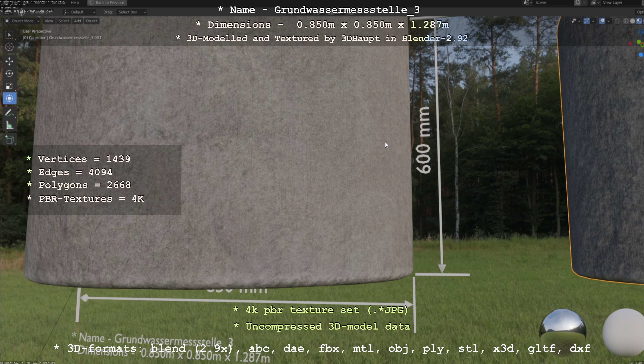644x364 pixels.
Task: Click the 'Dimensions - 0.850m x 0.850m x 1.287m' text
Action: pos(328,25)
